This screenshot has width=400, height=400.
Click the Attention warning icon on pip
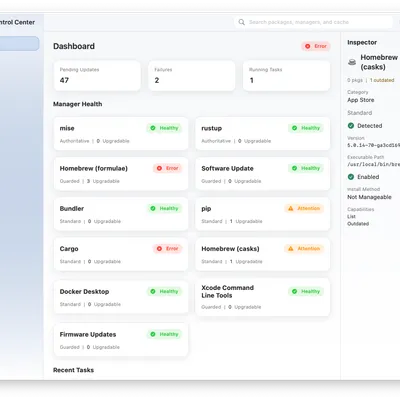pyautogui.click(x=291, y=208)
